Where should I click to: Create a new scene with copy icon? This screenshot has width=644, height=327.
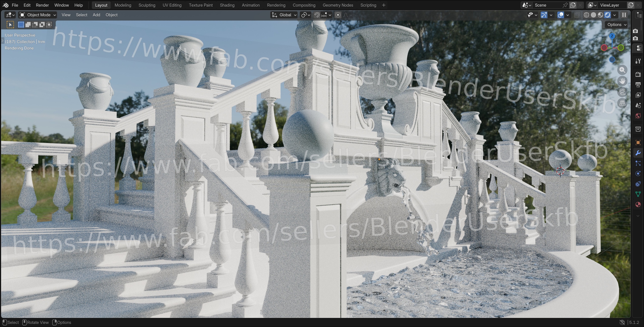[573, 5]
